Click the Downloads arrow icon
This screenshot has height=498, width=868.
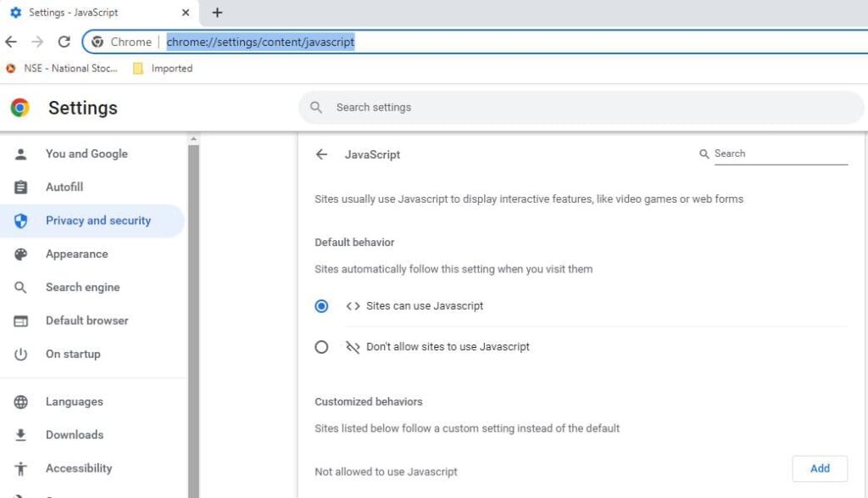[22, 434]
